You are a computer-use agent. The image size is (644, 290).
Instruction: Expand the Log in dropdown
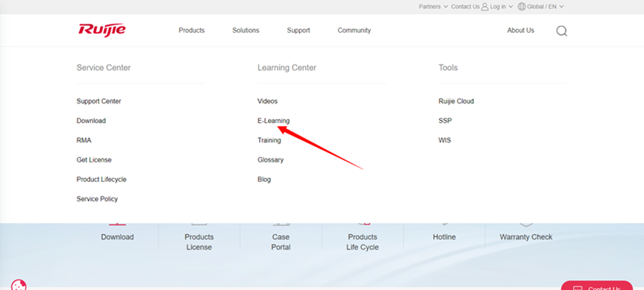pyautogui.click(x=501, y=7)
